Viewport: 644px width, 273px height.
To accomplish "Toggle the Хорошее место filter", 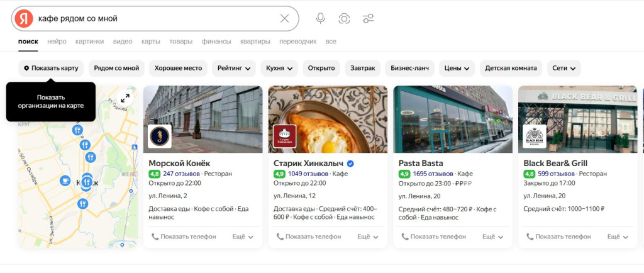I will click(178, 68).
